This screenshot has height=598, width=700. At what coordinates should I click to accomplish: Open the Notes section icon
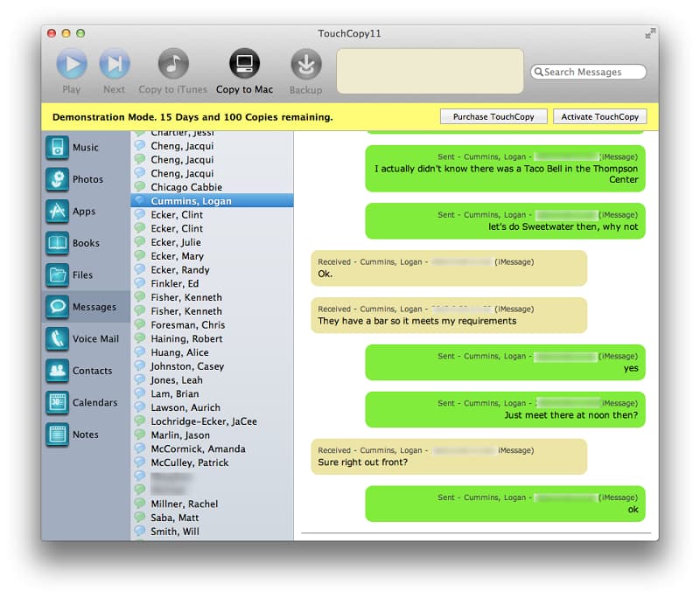coord(57,435)
